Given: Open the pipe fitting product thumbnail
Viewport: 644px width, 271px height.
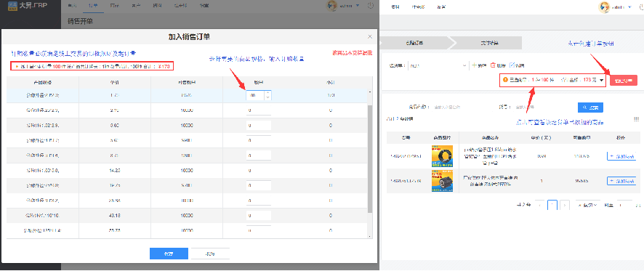Looking at the screenshot, I should click(443, 181).
